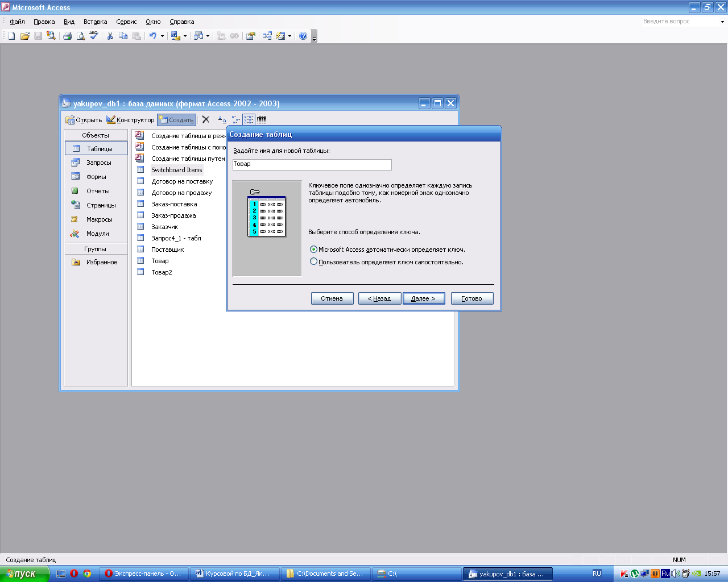
Task: Switch to Small Icons view
Action: 235,119
